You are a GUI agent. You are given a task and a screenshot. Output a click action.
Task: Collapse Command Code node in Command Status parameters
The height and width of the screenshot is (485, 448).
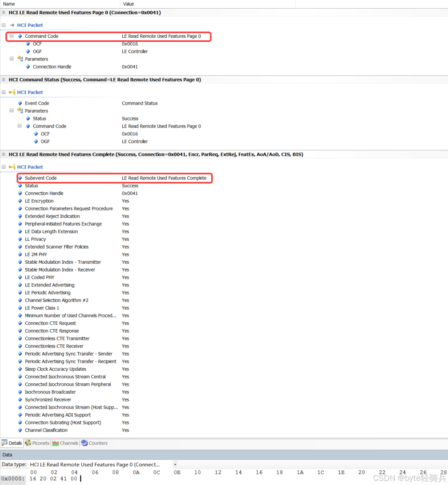[19, 126]
